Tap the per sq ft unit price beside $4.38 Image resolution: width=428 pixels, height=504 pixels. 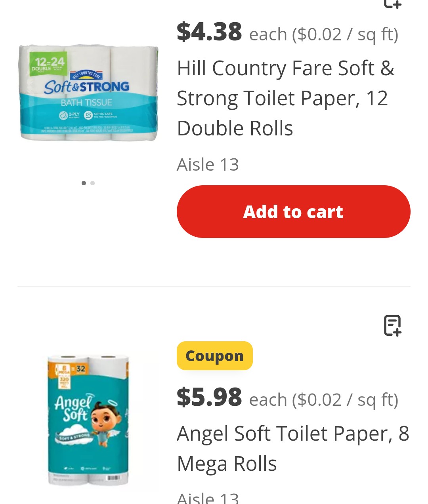[323, 34]
